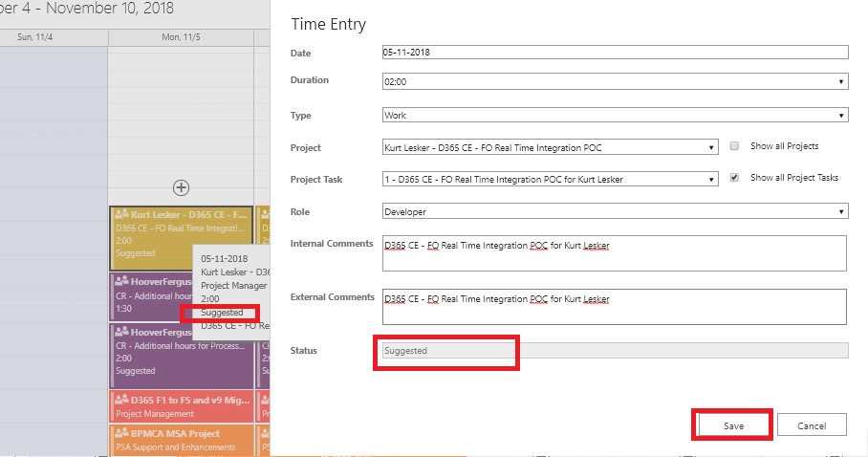Click team icon on first HooverFergus entry
868x457 pixels.
coord(122,282)
